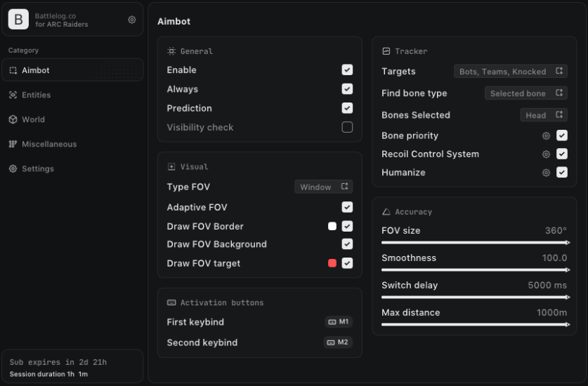Click the Switch delay slider track
Viewport: 588px width, 386px height.
tap(476, 297)
